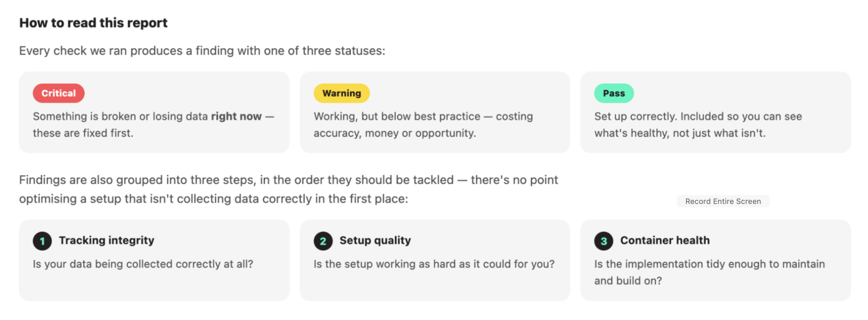The width and height of the screenshot is (868, 320).
Task: Click 'Is the implementation tidy enough' text
Action: point(710,272)
